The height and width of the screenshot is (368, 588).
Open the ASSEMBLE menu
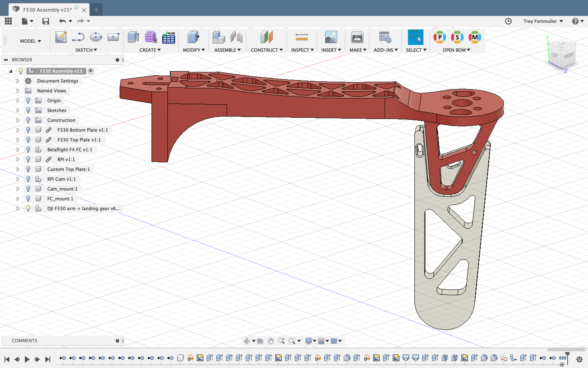click(x=227, y=50)
